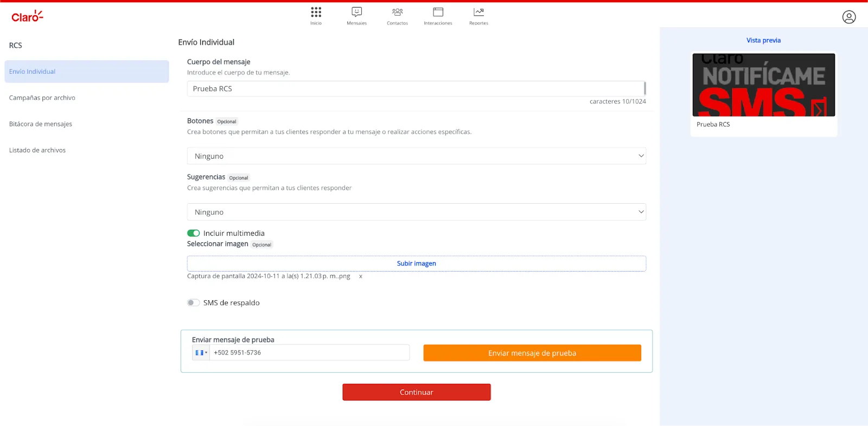Open Bitácora de mensajes
868x426 pixels.
pos(41,124)
